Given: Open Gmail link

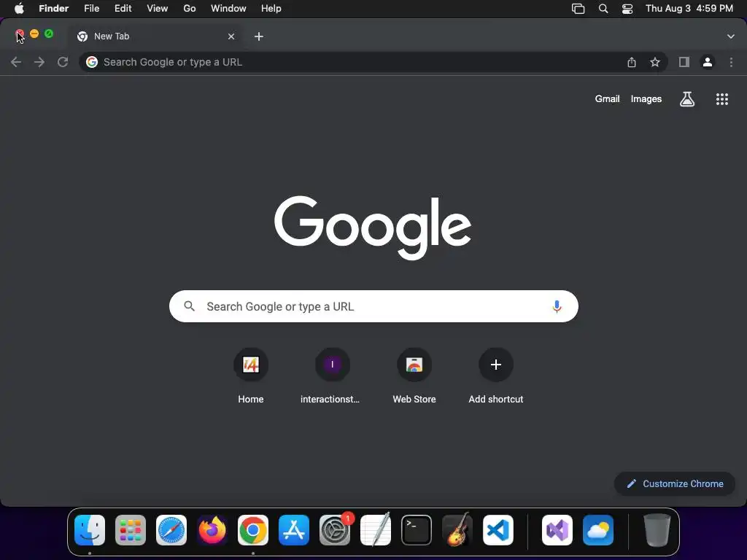Looking at the screenshot, I should point(607,99).
